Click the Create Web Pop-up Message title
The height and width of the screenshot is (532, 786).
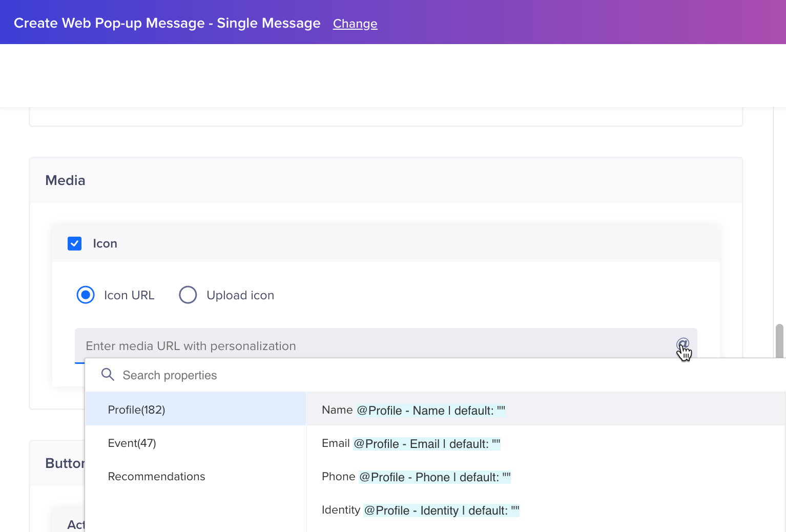[x=167, y=23]
